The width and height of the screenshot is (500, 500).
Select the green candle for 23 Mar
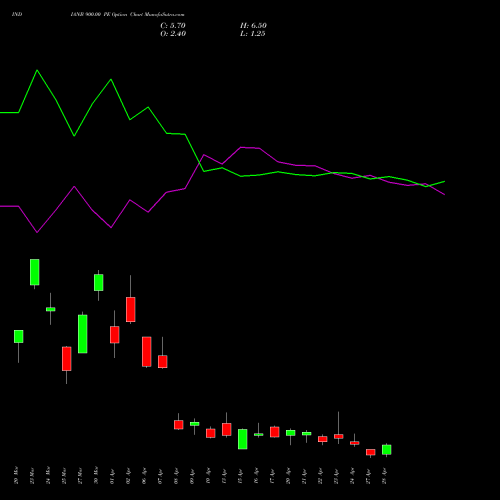tap(35, 272)
